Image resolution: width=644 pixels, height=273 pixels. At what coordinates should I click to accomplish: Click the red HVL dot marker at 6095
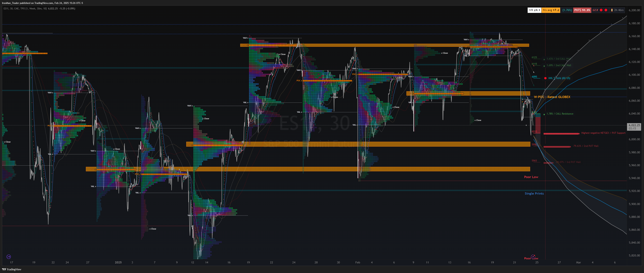(545, 78)
